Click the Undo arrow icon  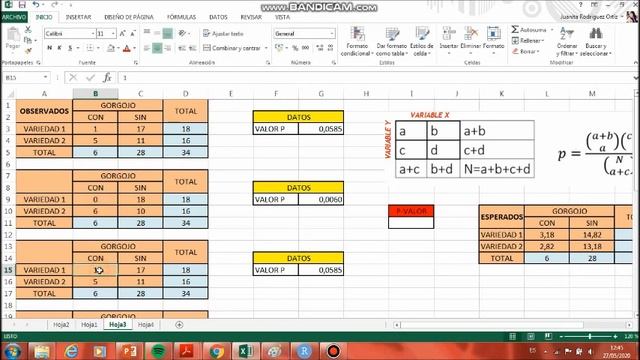pos(36,5)
